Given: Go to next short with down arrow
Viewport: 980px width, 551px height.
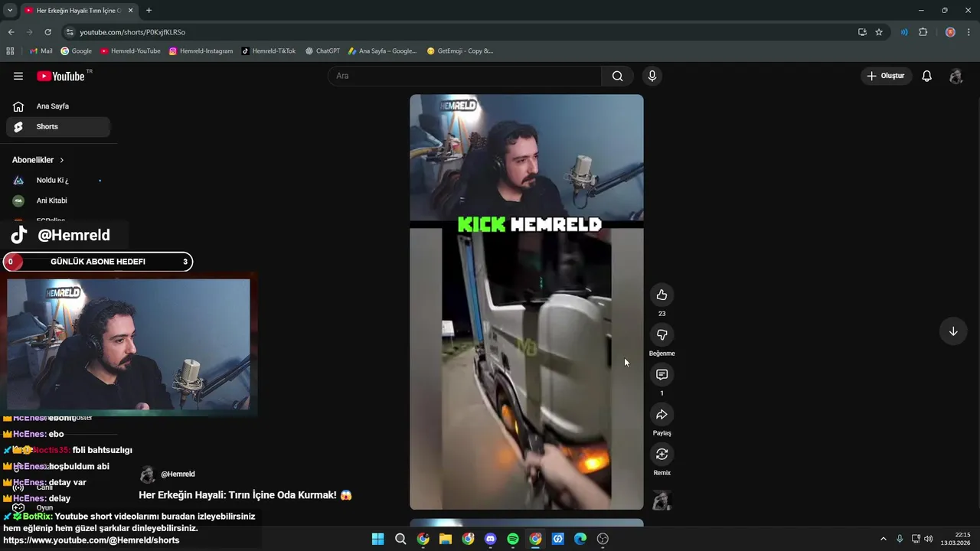Looking at the screenshot, I should point(953,331).
